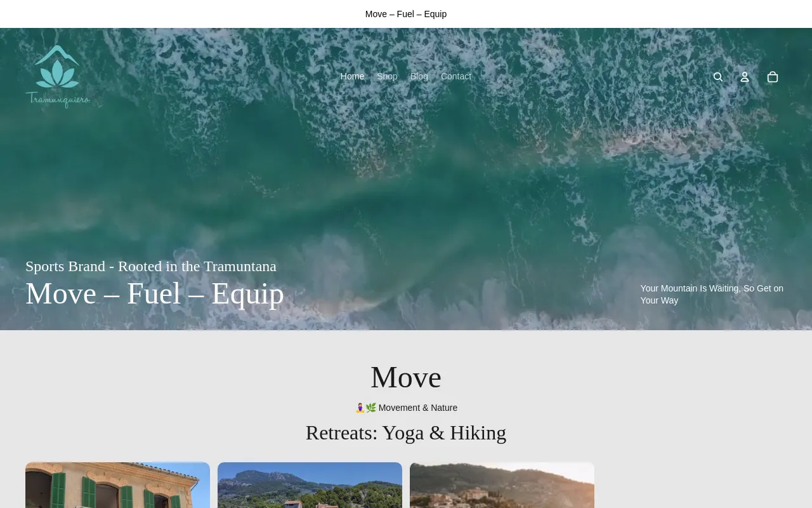The image size is (812, 508).
Task: Open the thumbnail with green shutters building
Action: 117,485
